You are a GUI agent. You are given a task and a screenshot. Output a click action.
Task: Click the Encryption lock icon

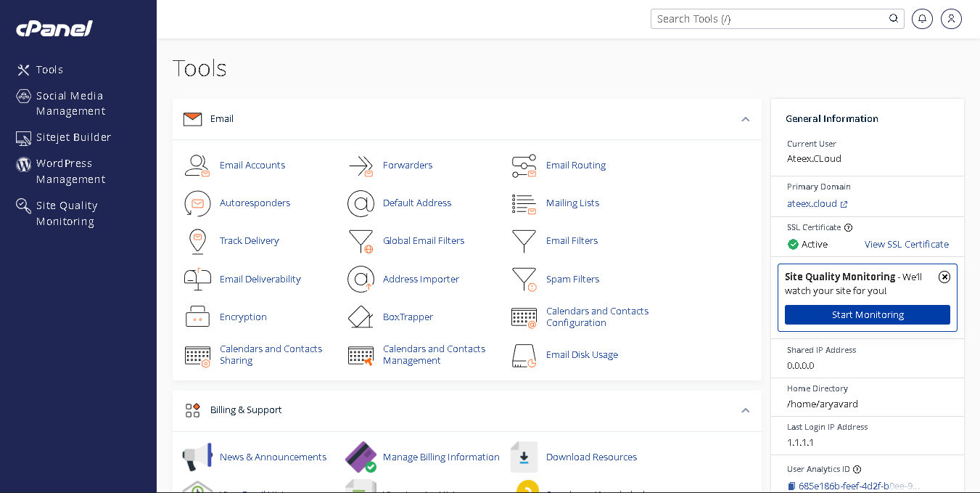[x=197, y=317]
